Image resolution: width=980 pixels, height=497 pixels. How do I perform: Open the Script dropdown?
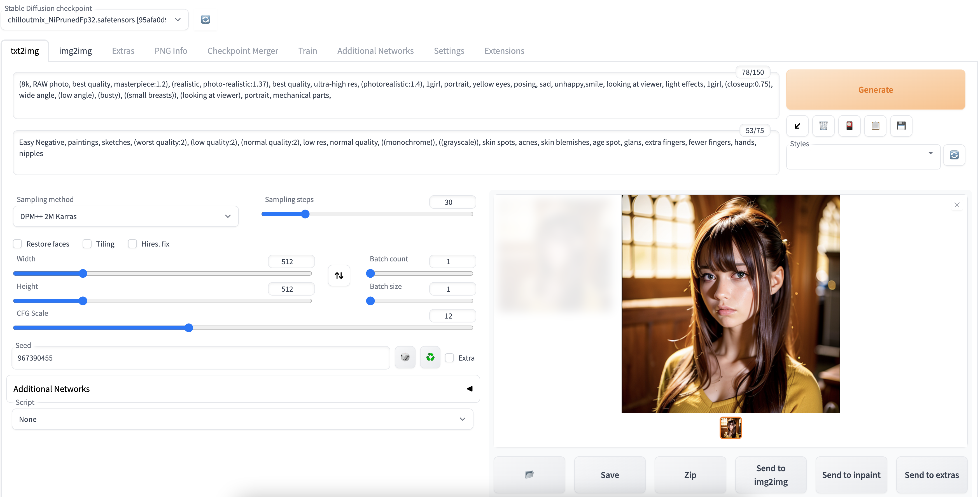pos(242,419)
